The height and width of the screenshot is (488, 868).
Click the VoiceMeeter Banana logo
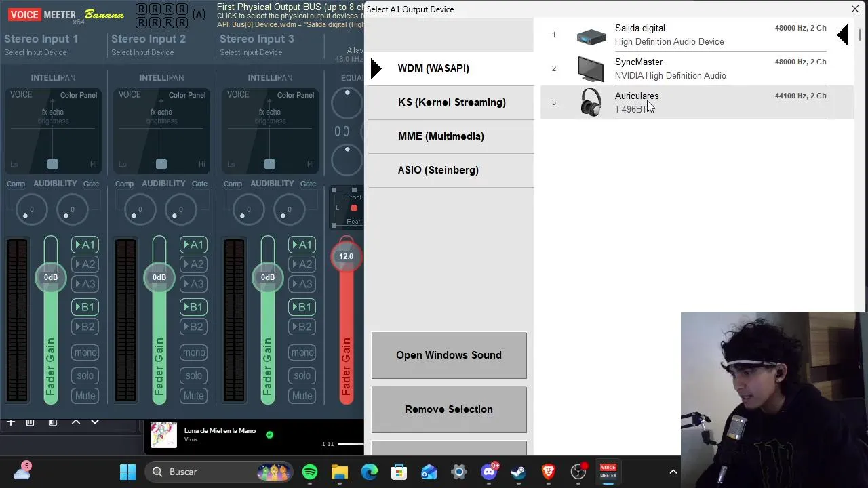(x=66, y=15)
